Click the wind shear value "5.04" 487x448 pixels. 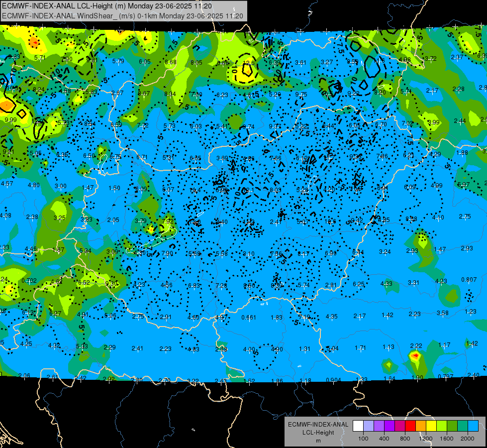[332, 348]
